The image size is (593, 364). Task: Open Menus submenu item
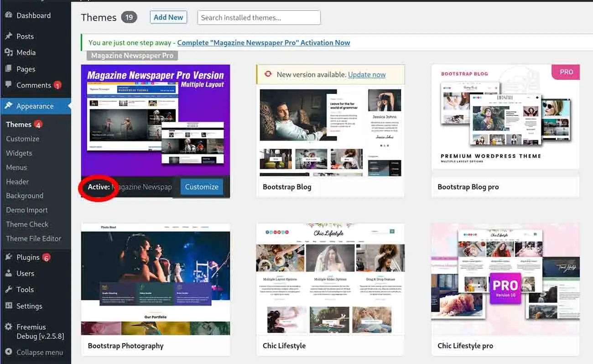pos(16,167)
